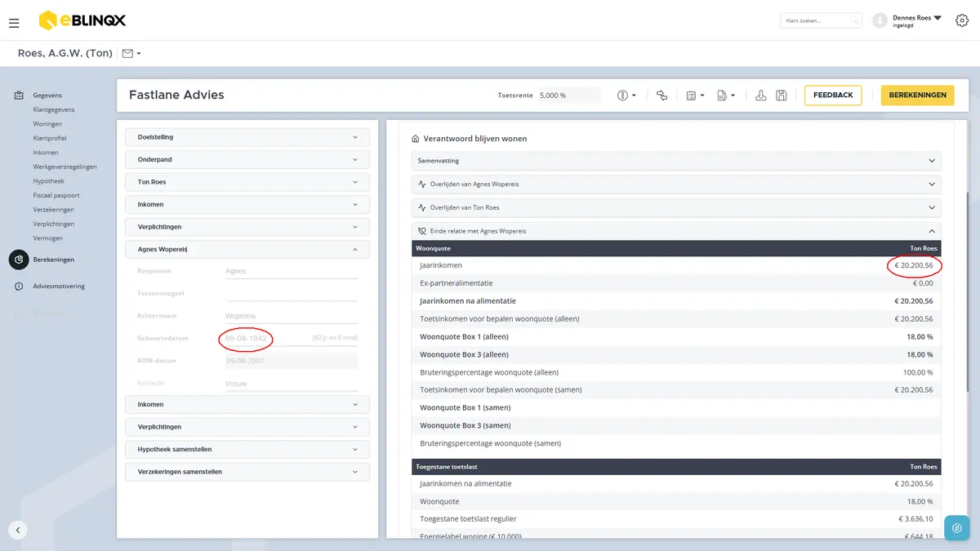This screenshot has height=551, width=980.
Task: Click the search magnifier icon
Action: (854, 20)
